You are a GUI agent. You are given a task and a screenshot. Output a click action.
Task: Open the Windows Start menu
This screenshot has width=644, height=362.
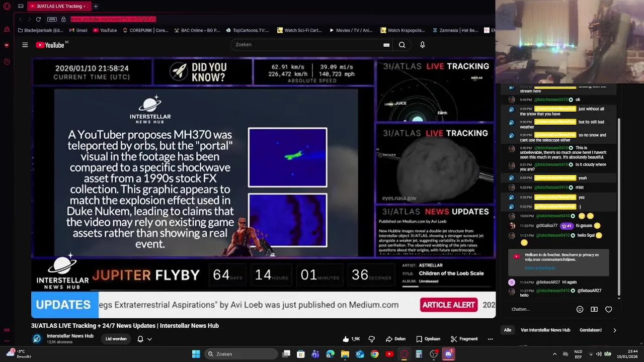(196, 354)
